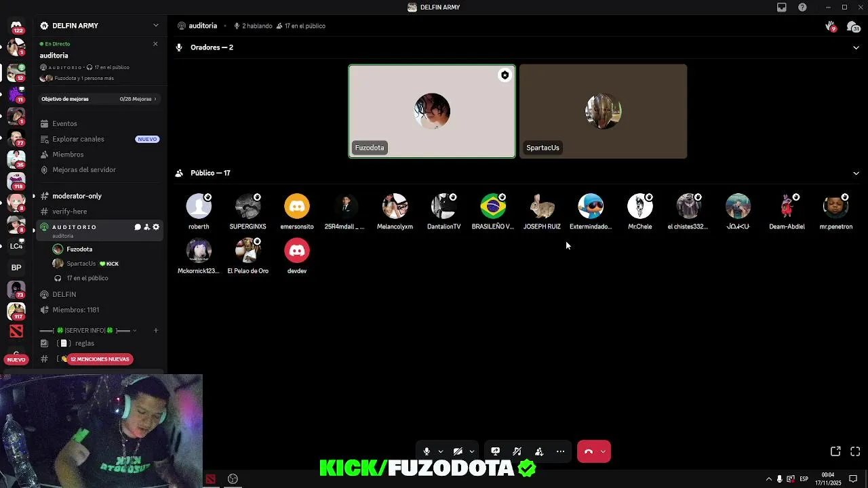
Task: Show hidden tray icons chevron
Action: tap(769, 479)
